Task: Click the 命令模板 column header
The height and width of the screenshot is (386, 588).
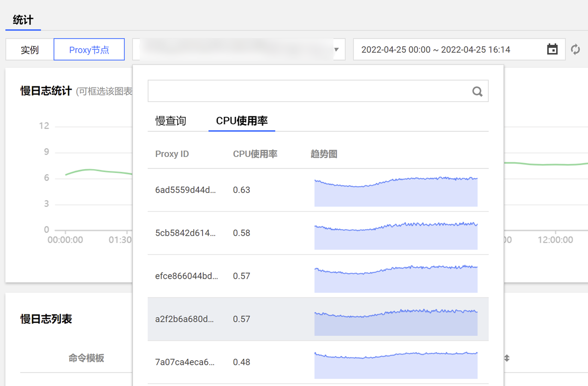Action: (86, 358)
